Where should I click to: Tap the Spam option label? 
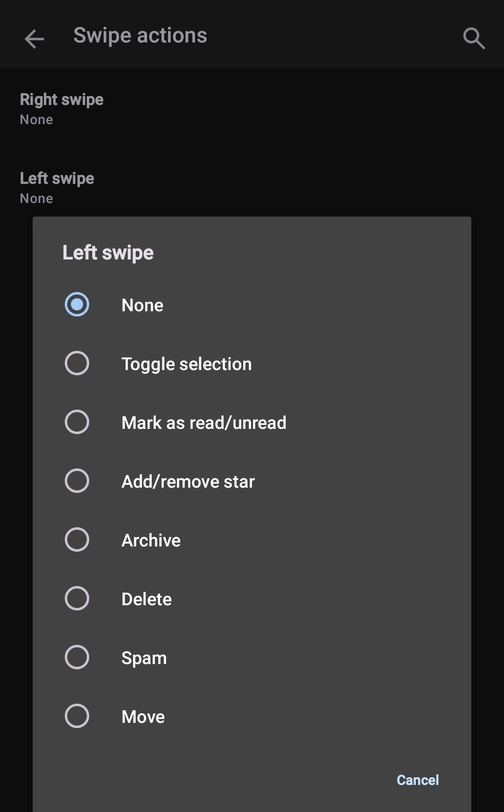[144, 658]
